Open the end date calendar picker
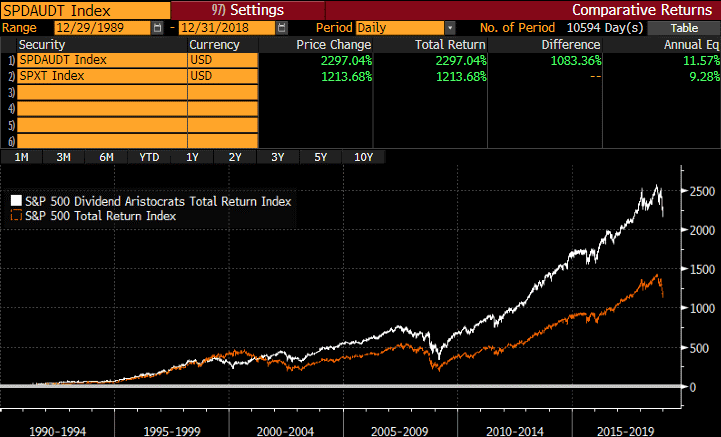Image resolution: width=721 pixels, height=437 pixels. pos(281,28)
